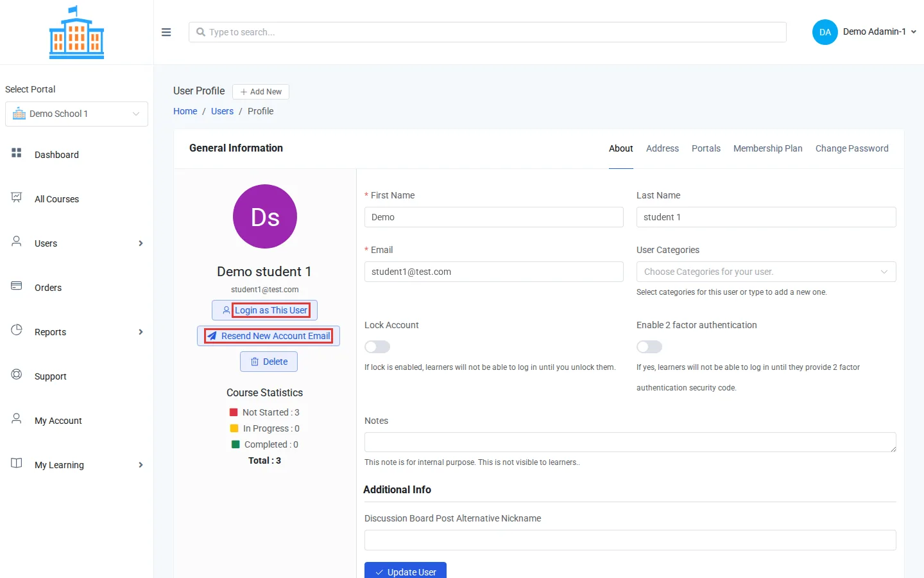Go to Users breadcrumb link
Viewport: 924px width, 578px height.
click(x=222, y=111)
